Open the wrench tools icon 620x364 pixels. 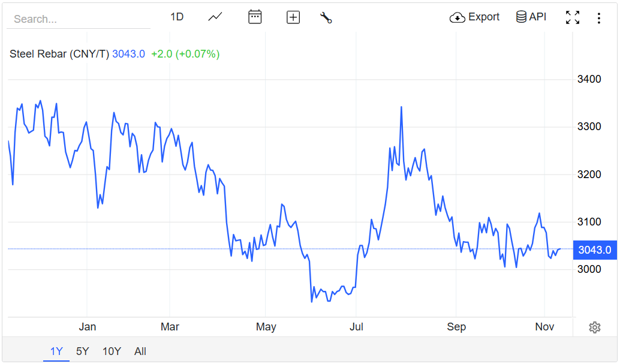[x=326, y=17]
